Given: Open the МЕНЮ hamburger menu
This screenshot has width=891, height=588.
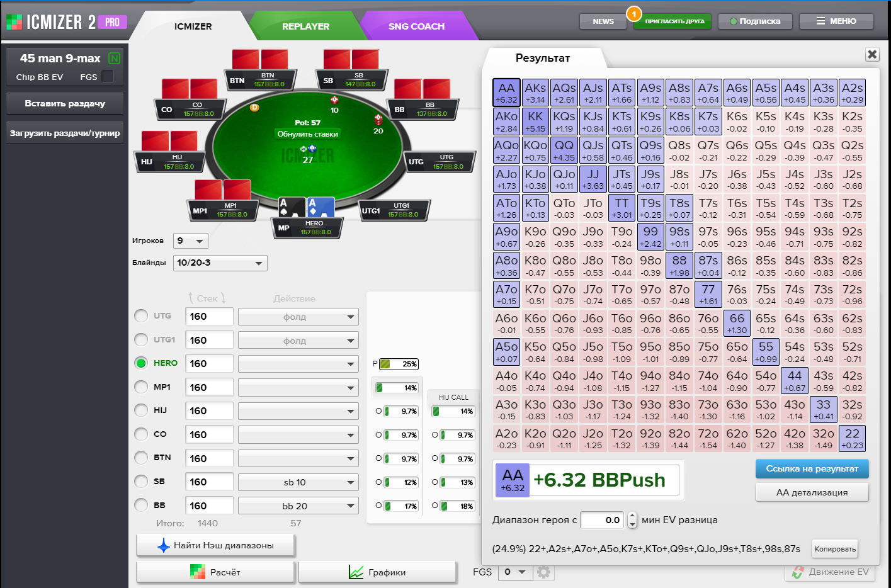Looking at the screenshot, I should click(x=836, y=21).
